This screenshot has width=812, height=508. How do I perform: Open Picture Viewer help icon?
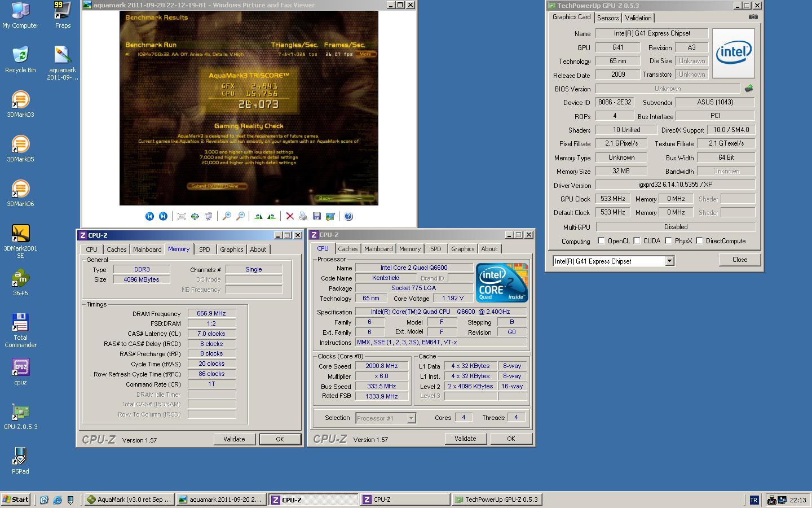348,216
